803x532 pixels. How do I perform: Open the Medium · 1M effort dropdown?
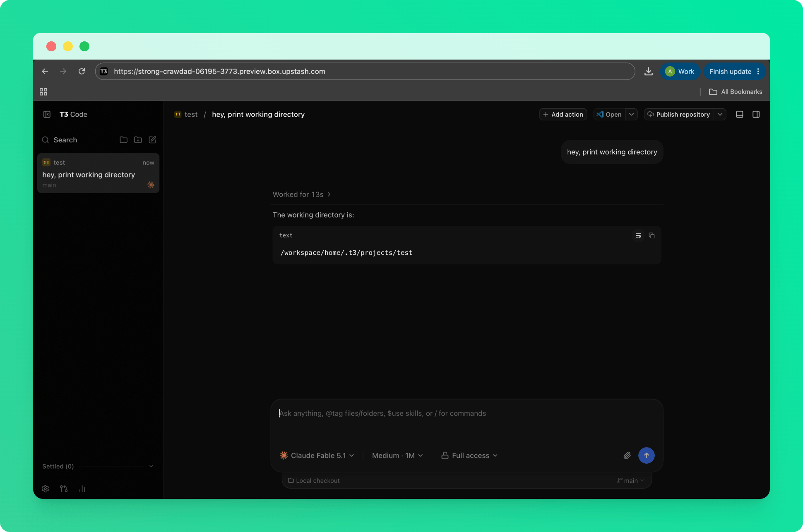(x=397, y=455)
